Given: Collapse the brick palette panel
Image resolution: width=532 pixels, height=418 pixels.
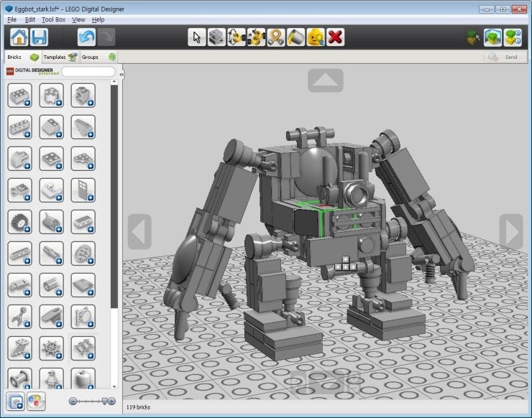Looking at the screenshot, I should pos(121,73).
